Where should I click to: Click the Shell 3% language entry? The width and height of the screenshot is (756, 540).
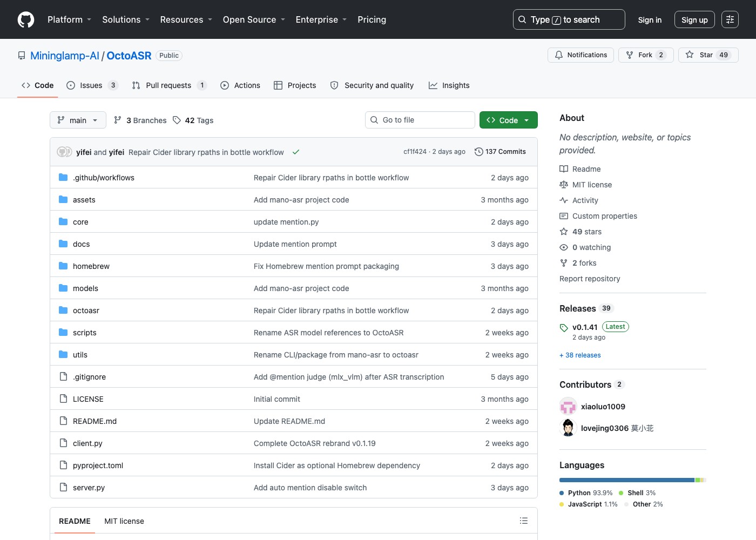(637, 493)
